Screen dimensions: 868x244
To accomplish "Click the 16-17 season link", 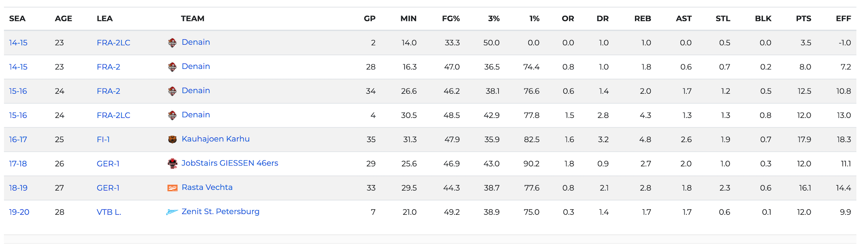I will [18, 140].
